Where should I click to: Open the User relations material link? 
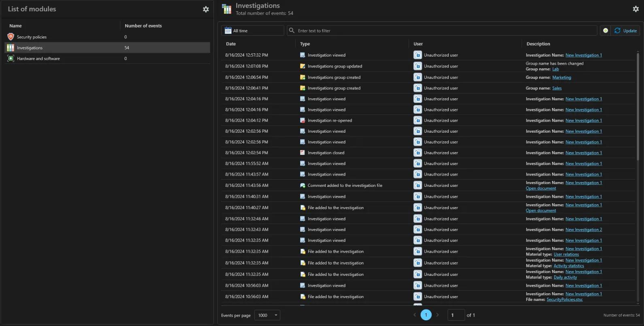point(566,254)
